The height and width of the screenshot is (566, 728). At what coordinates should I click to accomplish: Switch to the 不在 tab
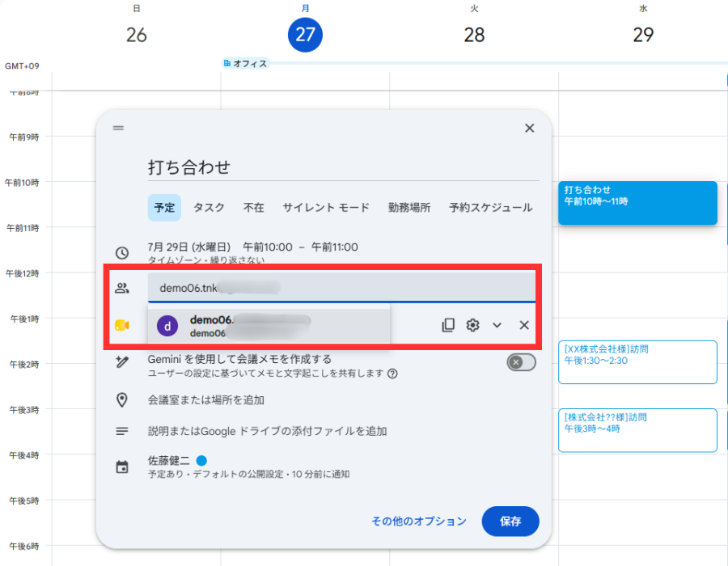(x=254, y=207)
